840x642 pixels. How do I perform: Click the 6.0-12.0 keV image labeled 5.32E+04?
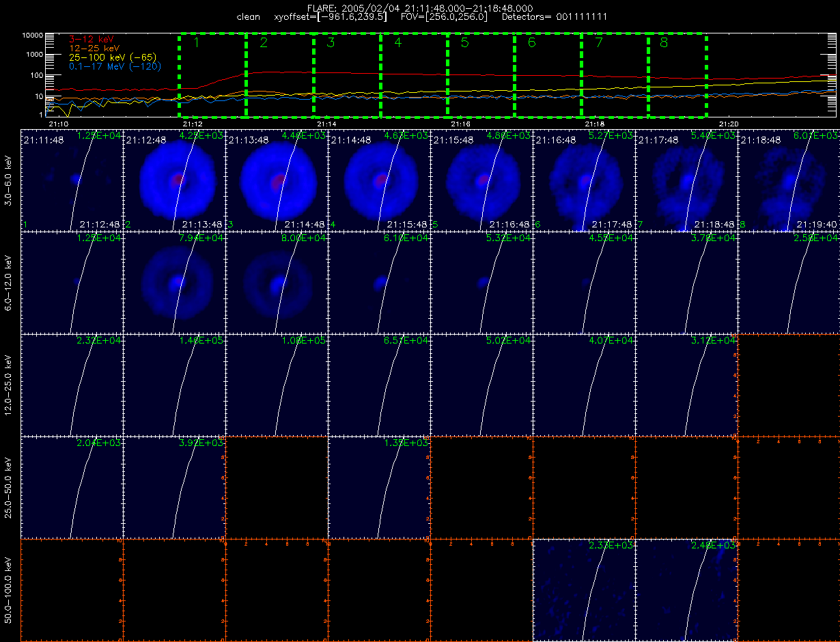pyautogui.click(x=481, y=282)
